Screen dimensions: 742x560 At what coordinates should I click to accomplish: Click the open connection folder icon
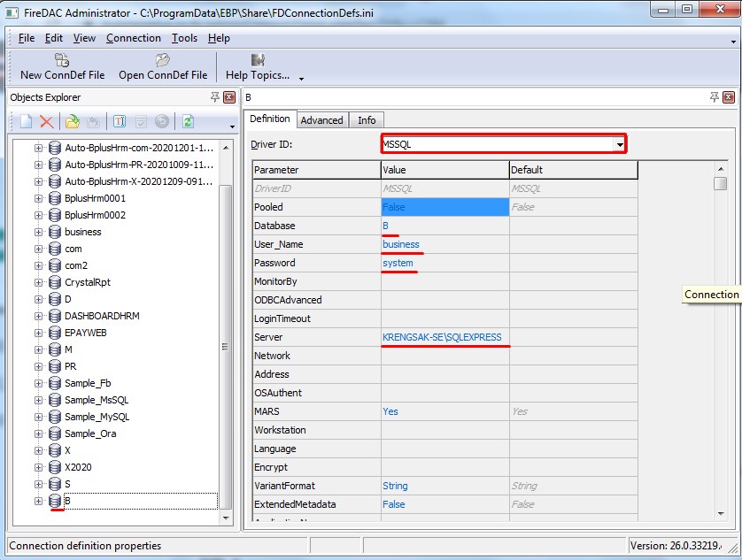[x=73, y=121]
